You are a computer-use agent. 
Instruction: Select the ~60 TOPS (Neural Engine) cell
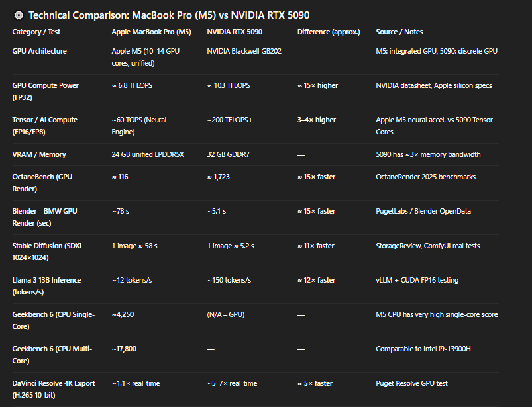(x=146, y=126)
